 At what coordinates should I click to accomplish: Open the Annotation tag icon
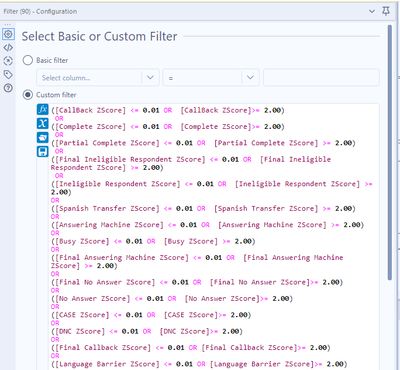(8, 75)
